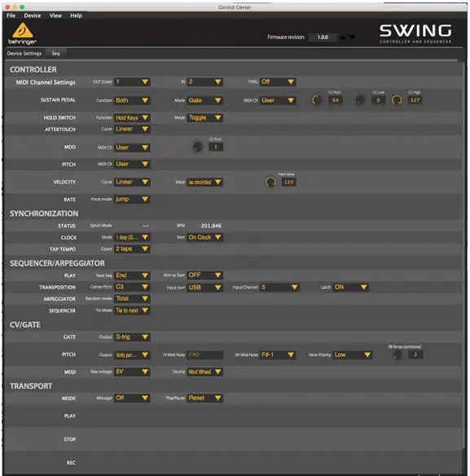Click Velocity fixed value 120 field
The width and height of the screenshot is (470, 476).
289,182
